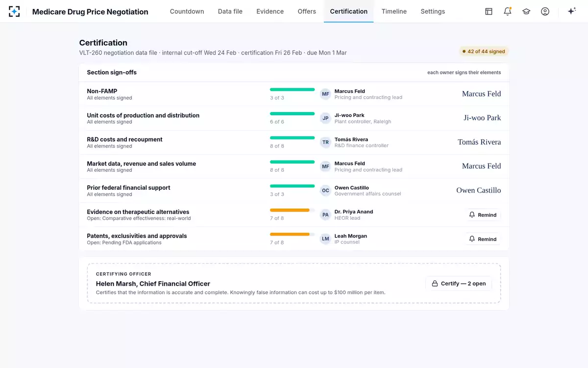Open the graduation cap learning icon
Screen dimensions: 588x368
pyautogui.click(x=526, y=11)
